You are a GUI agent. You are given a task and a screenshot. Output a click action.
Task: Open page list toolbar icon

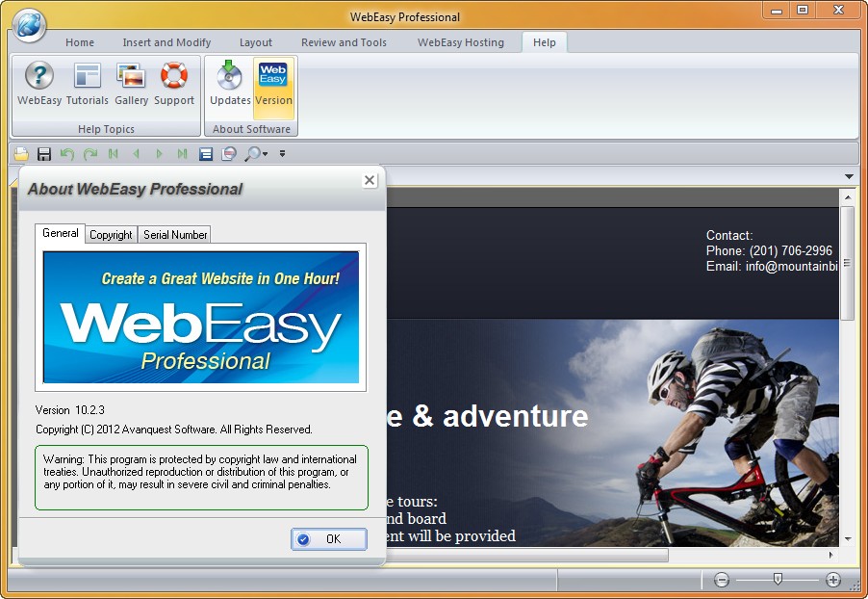pos(206,153)
